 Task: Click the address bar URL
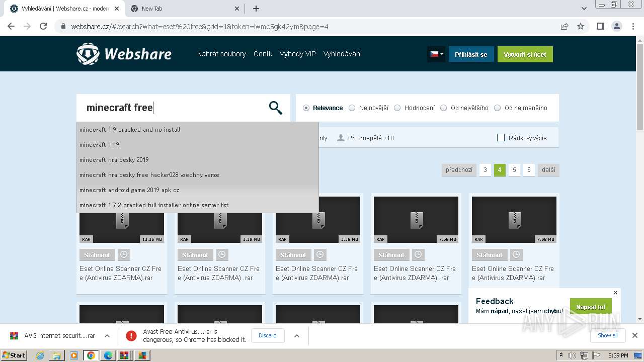coord(200,27)
